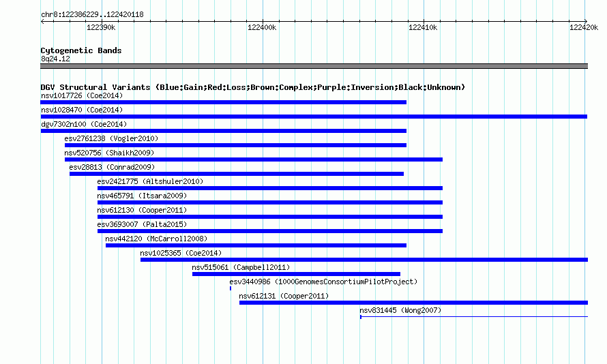This screenshot has height=364, width=607.
Task: Click the 122410k ruler label
Action: click(x=423, y=27)
